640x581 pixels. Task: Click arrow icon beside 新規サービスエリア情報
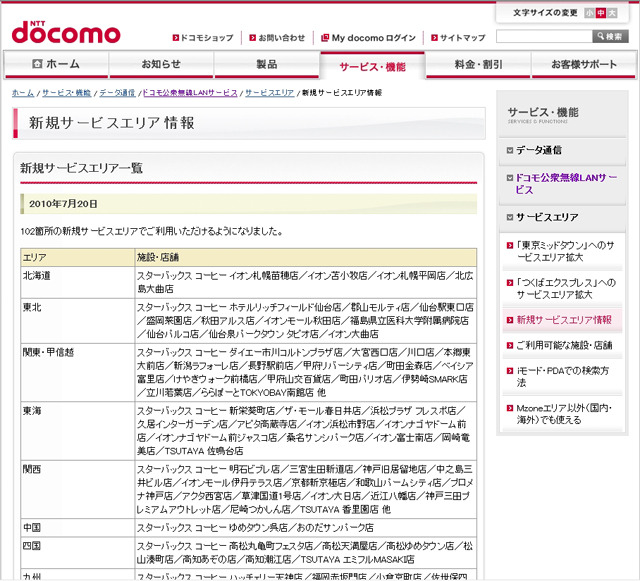[509, 320]
